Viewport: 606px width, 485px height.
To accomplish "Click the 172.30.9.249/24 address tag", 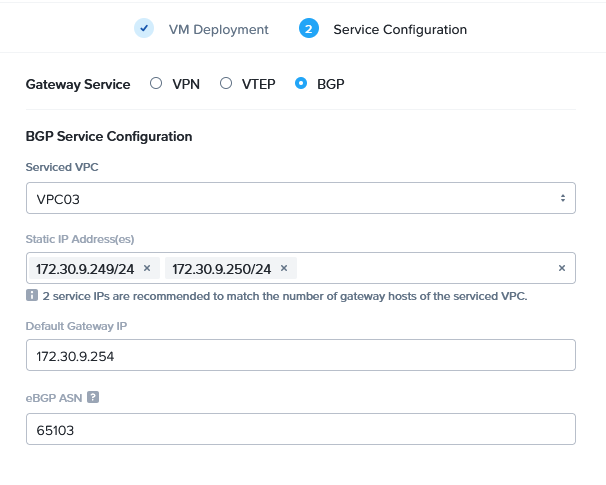I will pyautogui.click(x=85, y=268).
